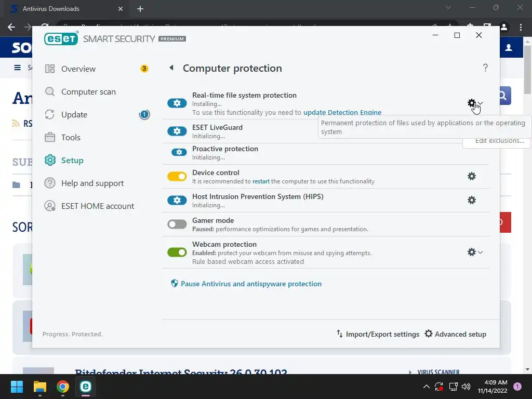Toggle Real-time file system protection switch
The width and height of the screenshot is (532, 399).
tap(177, 103)
